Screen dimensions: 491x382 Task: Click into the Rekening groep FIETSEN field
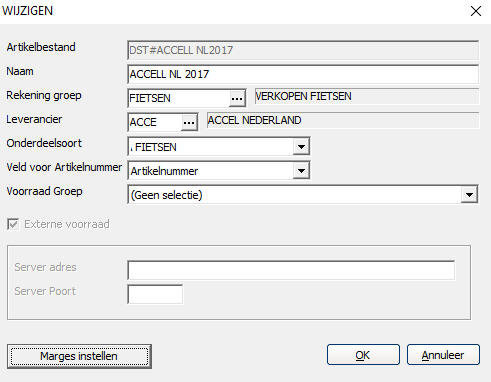pos(179,98)
